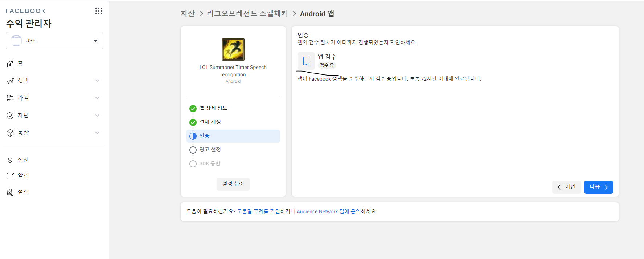This screenshot has width=644, height=259.
Task: Click the 리그오브레전드 스펠체커 breadcrumb
Action: coord(247,14)
